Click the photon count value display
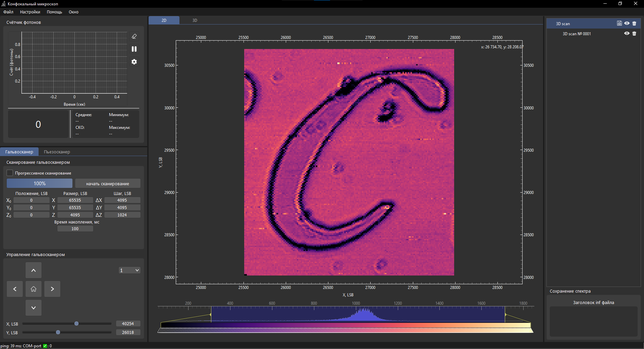The image size is (644, 349). 39,124
